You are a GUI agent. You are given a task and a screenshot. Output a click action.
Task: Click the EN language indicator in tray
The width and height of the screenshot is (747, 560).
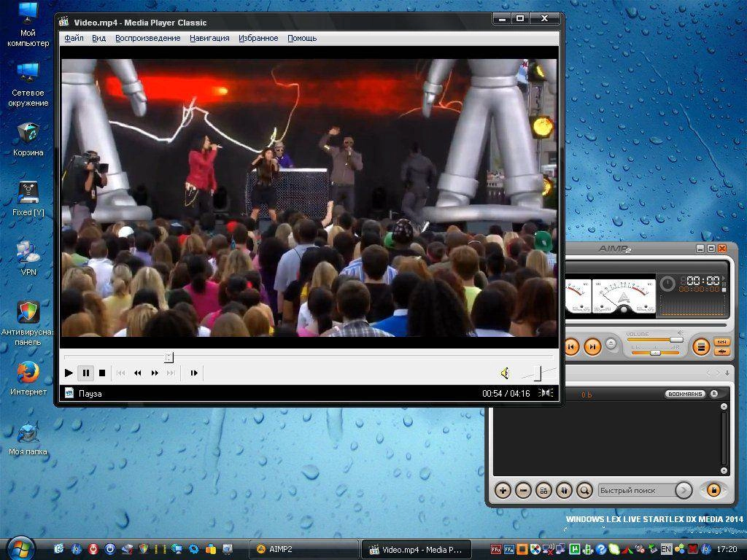pyautogui.click(x=666, y=549)
